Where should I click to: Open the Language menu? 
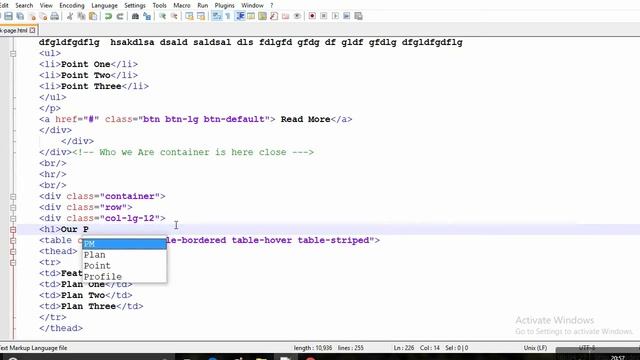click(x=104, y=5)
